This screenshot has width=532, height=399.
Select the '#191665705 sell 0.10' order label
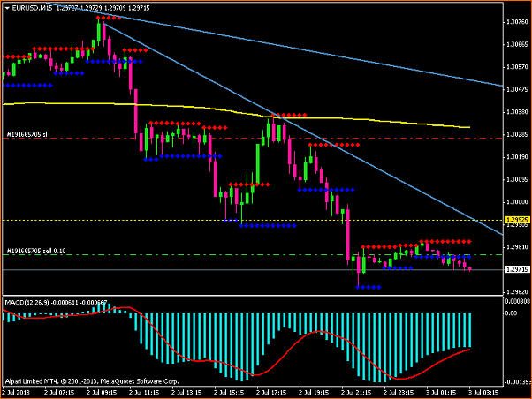[x=36, y=251]
